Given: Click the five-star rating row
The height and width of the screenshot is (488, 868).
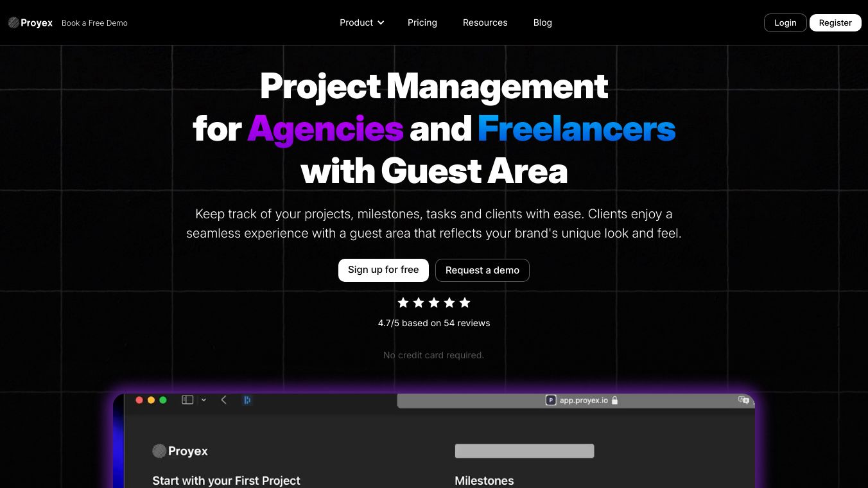Looking at the screenshot, I should pos(434,302).
